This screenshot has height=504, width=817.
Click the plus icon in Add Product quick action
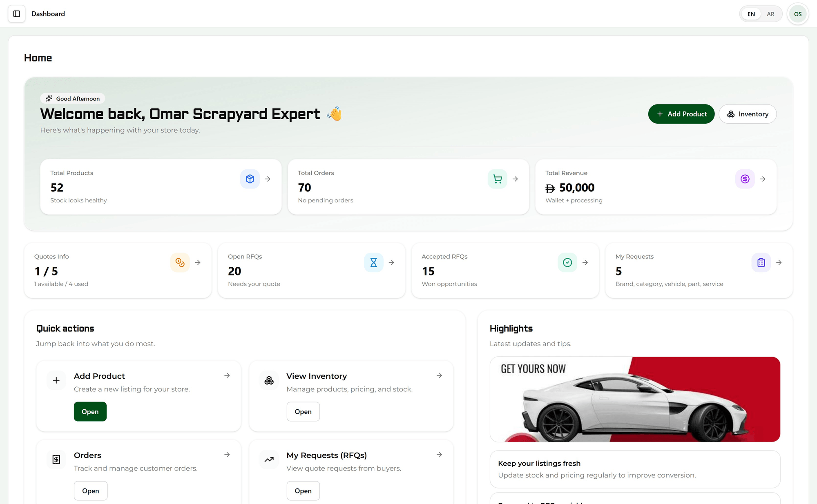click(56, 380)
